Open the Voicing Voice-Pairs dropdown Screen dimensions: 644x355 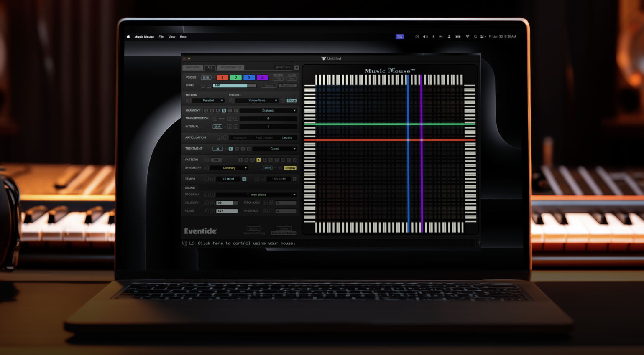[x=262, y=100]
